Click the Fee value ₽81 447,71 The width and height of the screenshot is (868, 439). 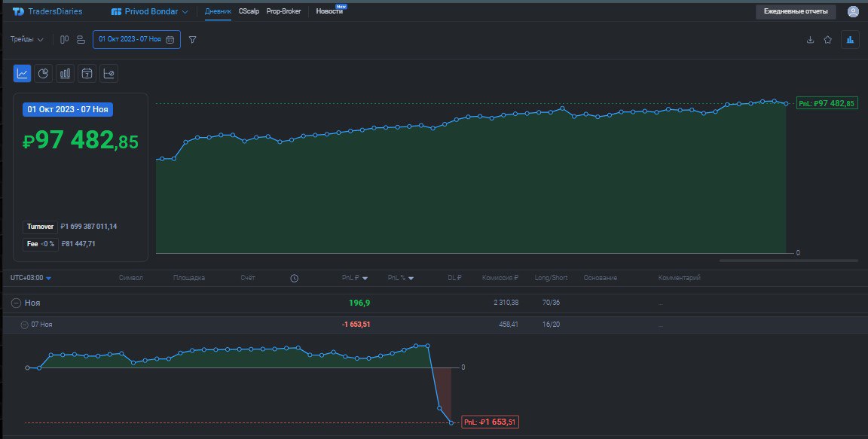point(78,244)
